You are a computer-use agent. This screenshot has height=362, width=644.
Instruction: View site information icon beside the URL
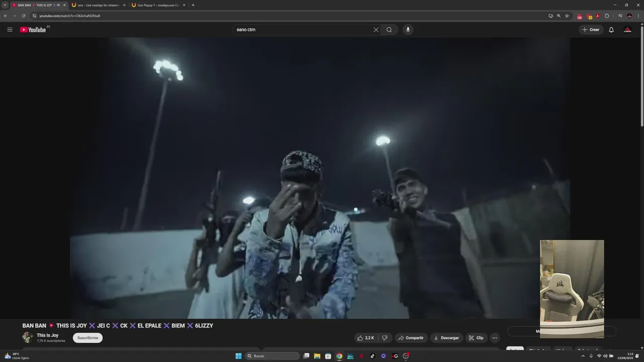pyautogui.click(x=34, y=16)
